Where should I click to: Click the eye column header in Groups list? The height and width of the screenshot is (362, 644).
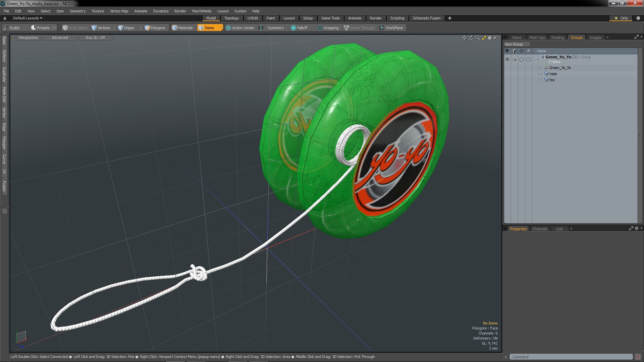pyautogui.click(x=507, y=51)
